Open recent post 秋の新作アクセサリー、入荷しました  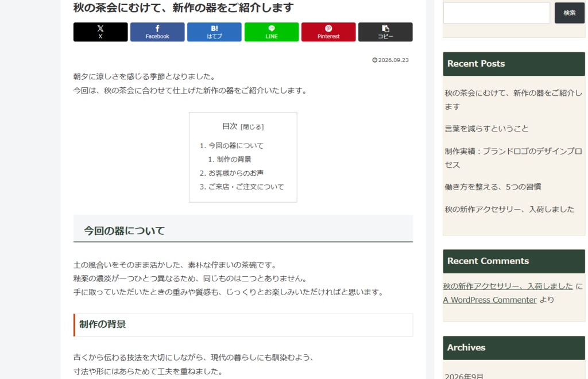[x=509, y=209]
